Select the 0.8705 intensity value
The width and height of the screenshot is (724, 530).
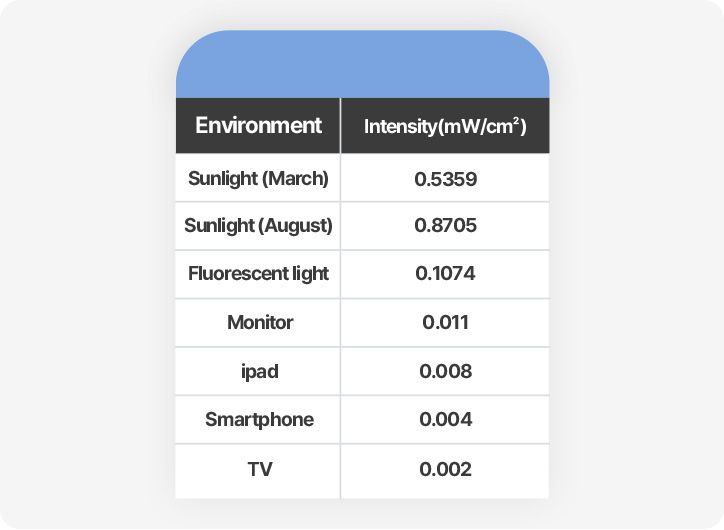click(x=446, y=225)
